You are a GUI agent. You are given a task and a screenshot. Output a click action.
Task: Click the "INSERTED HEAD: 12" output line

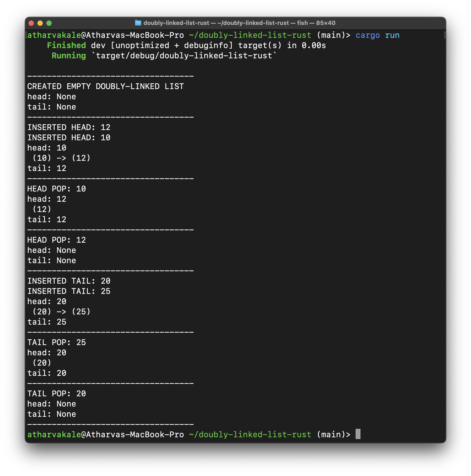[x=69, y=127]
